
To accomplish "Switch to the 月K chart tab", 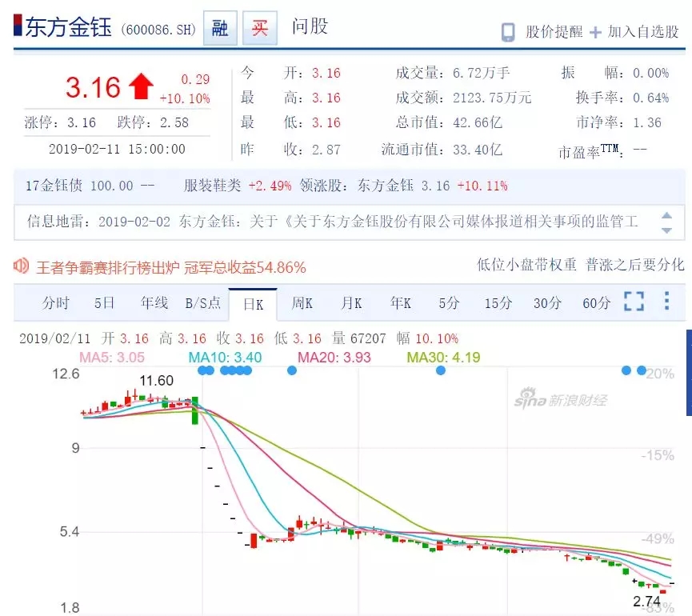I will coord(351,303).
